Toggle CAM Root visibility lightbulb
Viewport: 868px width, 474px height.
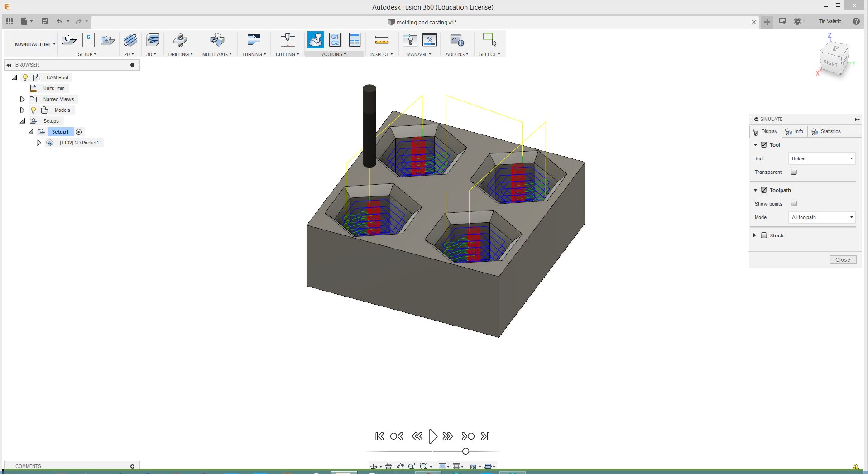pos(25,77)
